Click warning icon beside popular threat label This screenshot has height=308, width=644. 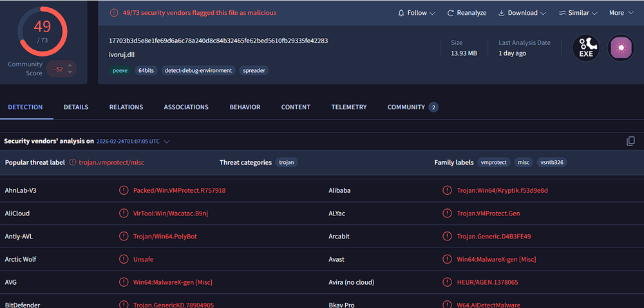[73, 163]
